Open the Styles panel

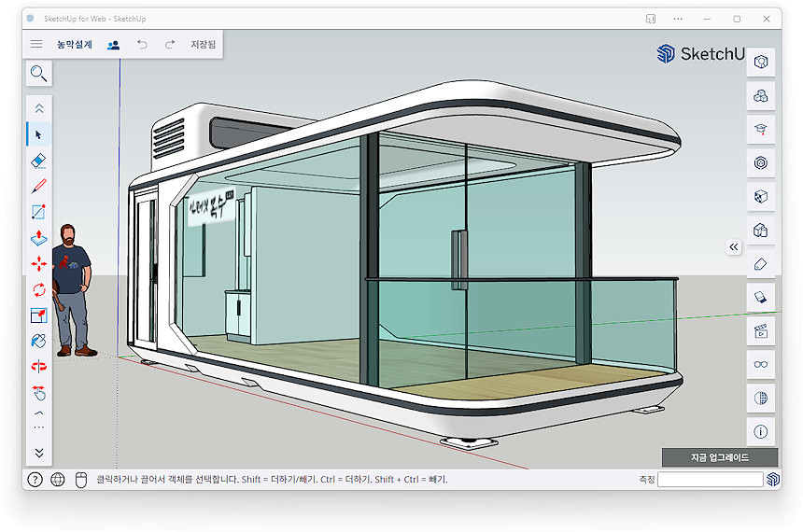pyautogui.click(x=760, y=231)
